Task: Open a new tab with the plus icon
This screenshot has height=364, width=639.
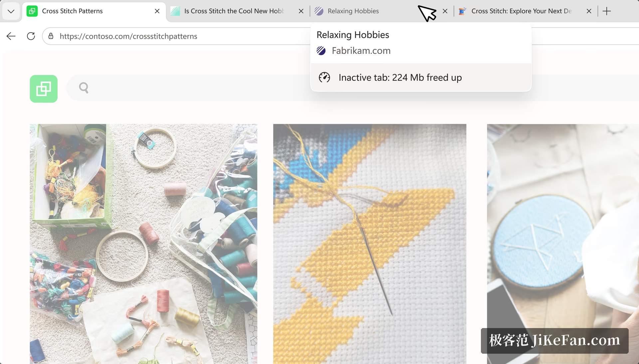Action: (x=607, y=11)
